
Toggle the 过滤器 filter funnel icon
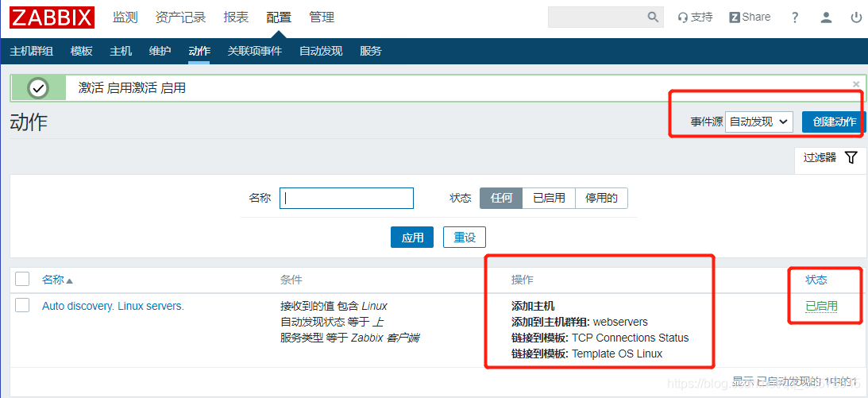851,158
